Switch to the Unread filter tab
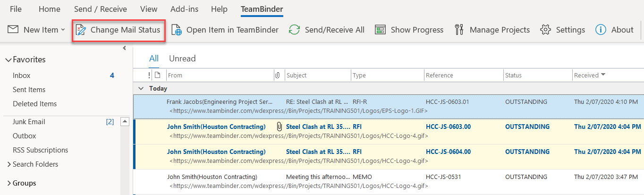Screen dimensions: 644x195 point(182,59)
